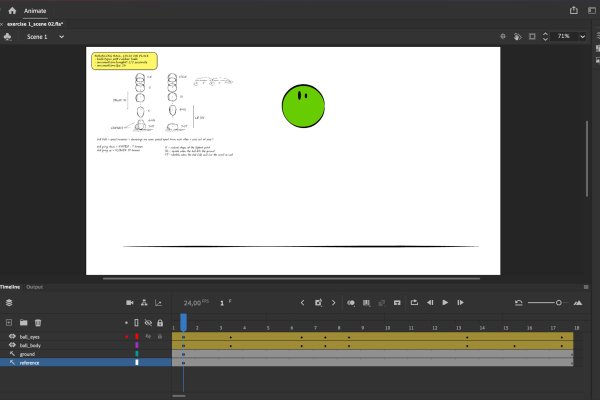Step forward one frame

[460, 303]
